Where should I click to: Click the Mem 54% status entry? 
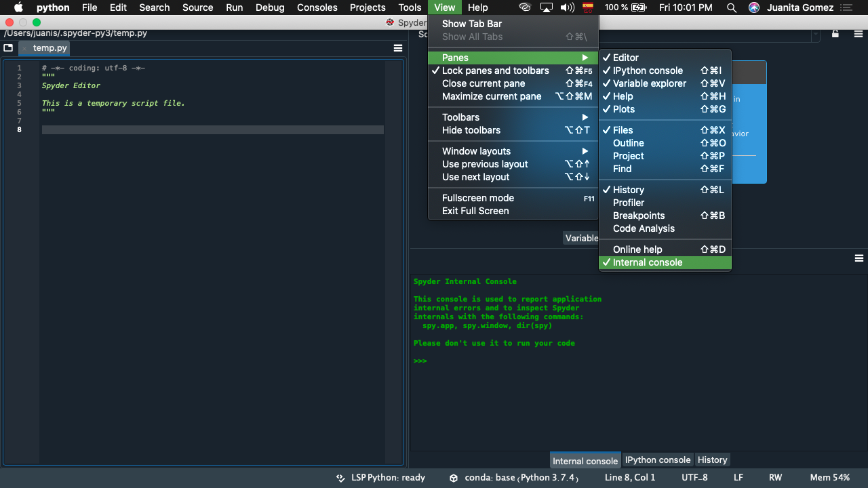(x=830, y=478)
